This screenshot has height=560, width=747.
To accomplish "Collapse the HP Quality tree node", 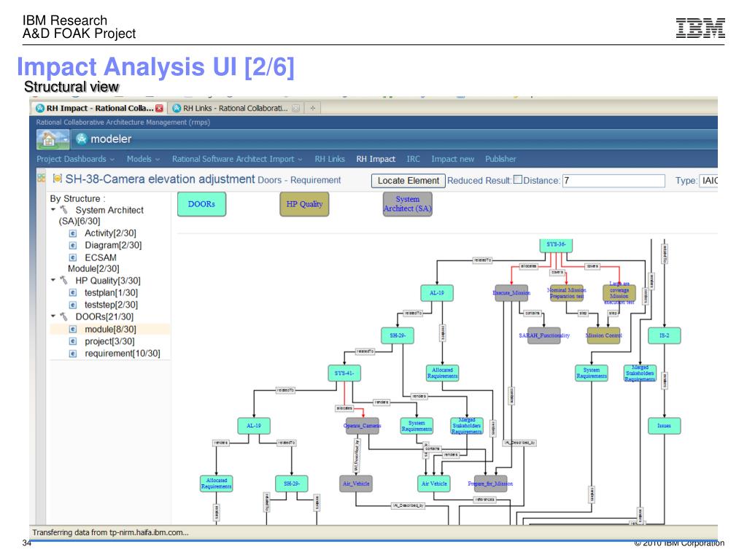I will tap(53, 280).
